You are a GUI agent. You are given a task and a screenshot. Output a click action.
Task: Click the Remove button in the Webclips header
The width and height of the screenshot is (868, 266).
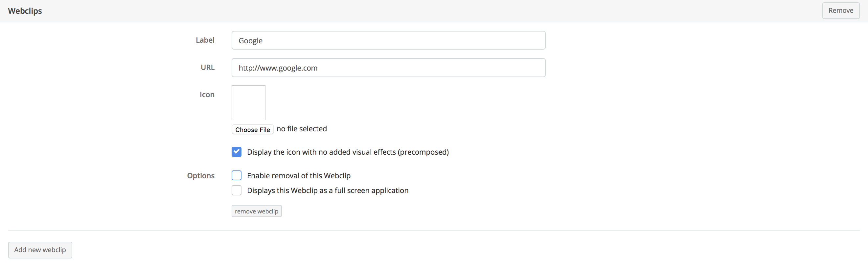pos(840,11)
